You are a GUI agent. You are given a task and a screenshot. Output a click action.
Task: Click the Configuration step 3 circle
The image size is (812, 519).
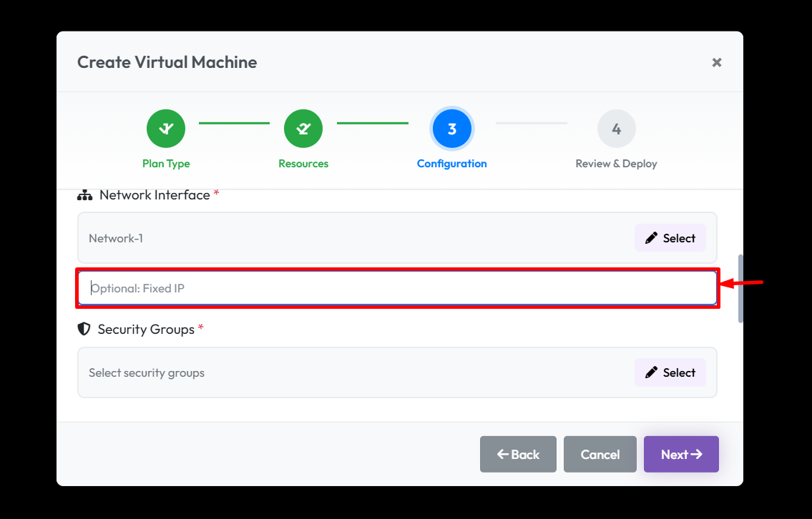pos(451,129)
